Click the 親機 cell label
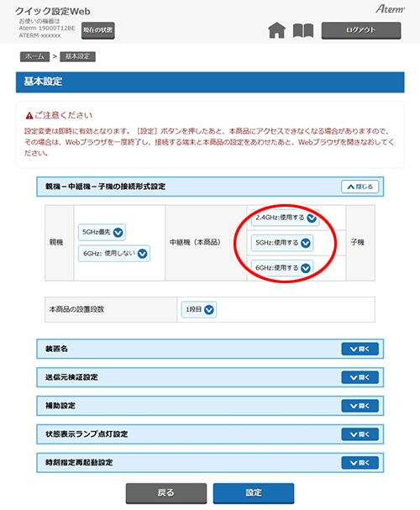This screenshot has height=510, width=420. 56,242
